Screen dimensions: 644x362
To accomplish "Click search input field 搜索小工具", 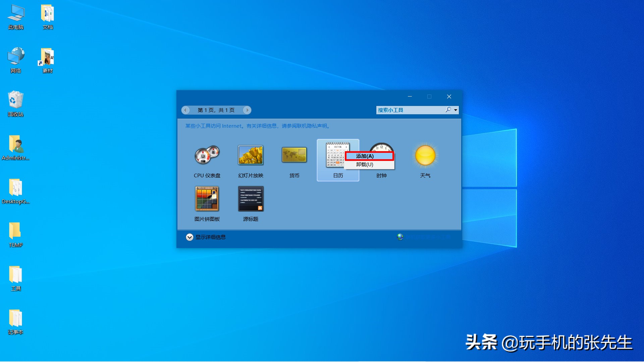I will click(x=411, y=110).
